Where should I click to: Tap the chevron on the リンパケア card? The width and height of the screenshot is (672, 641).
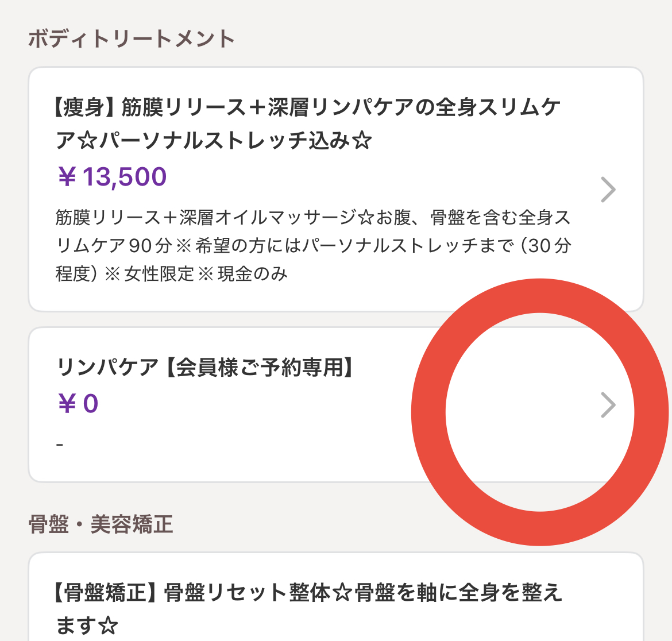[x=608, y=405]
